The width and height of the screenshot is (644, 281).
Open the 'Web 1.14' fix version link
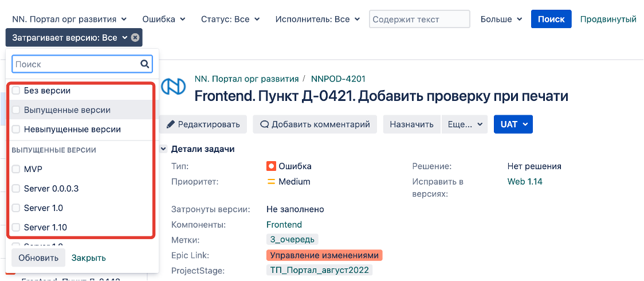[x=525, y=182]
